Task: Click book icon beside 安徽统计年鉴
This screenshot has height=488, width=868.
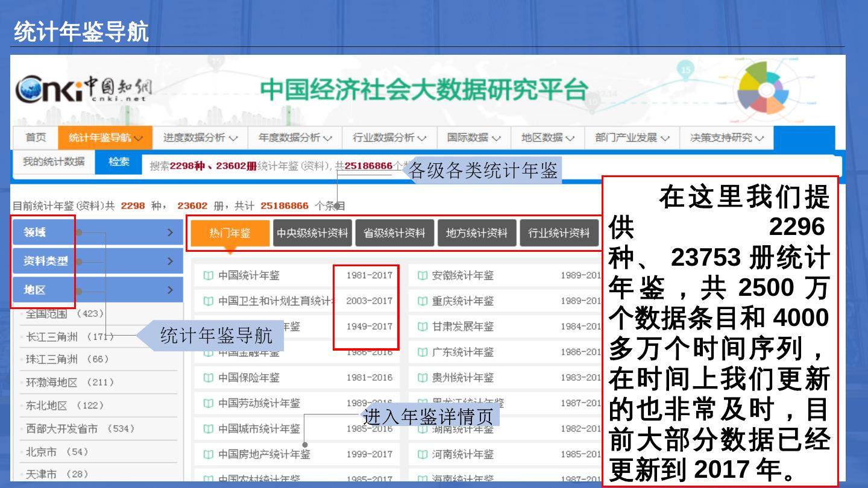Action: point(422,276)
